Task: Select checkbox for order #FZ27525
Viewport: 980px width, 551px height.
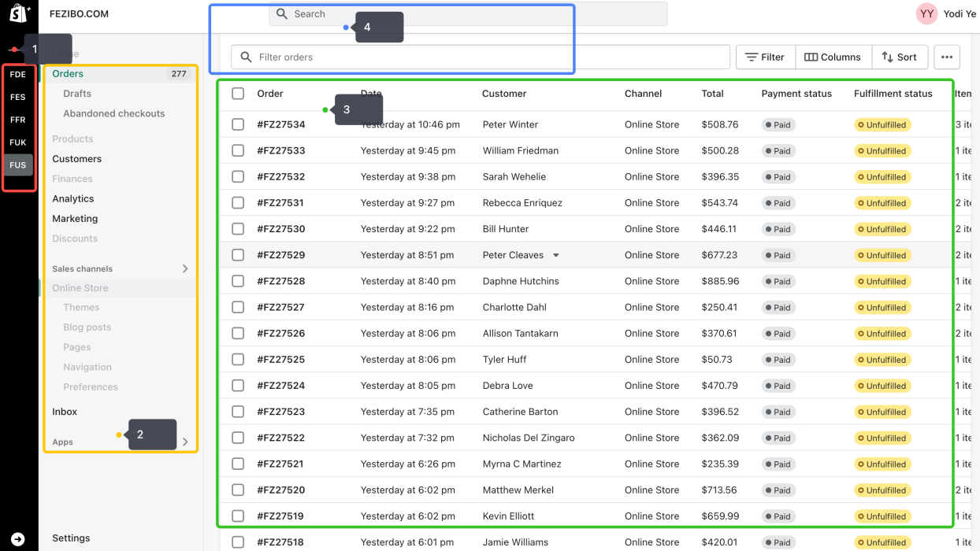Action: [238, 360]
